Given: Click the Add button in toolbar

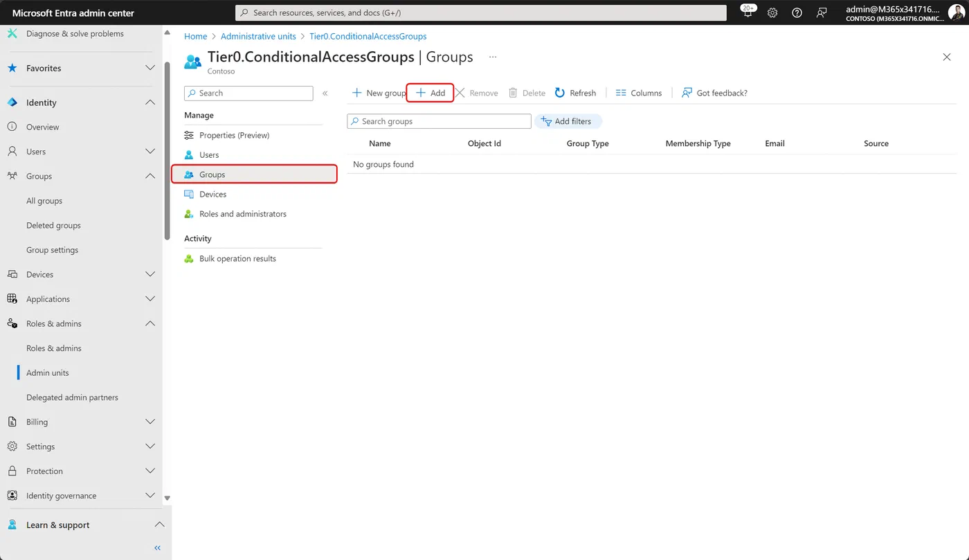Looking at the screenshot, I should [x=430, y=93].
